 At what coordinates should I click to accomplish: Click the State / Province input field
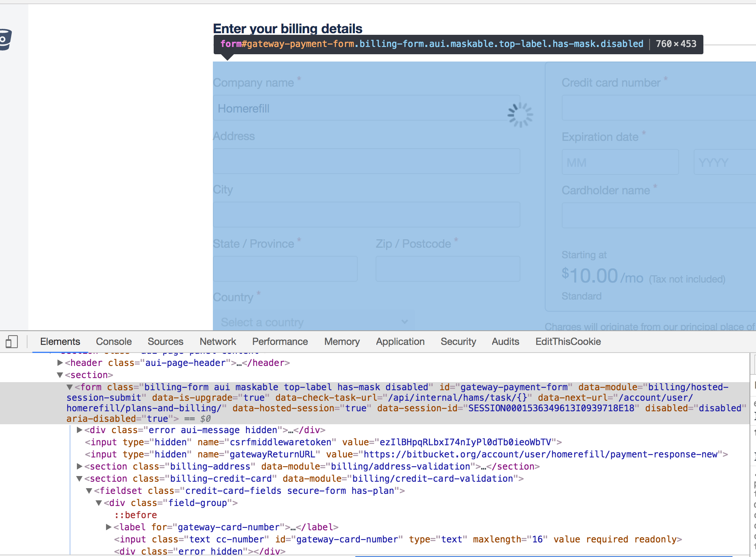(x=285, y=268)
